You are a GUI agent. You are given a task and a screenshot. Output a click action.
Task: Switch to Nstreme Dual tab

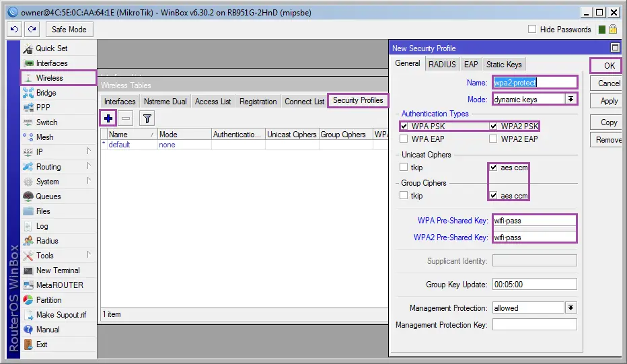coord(165,102)
